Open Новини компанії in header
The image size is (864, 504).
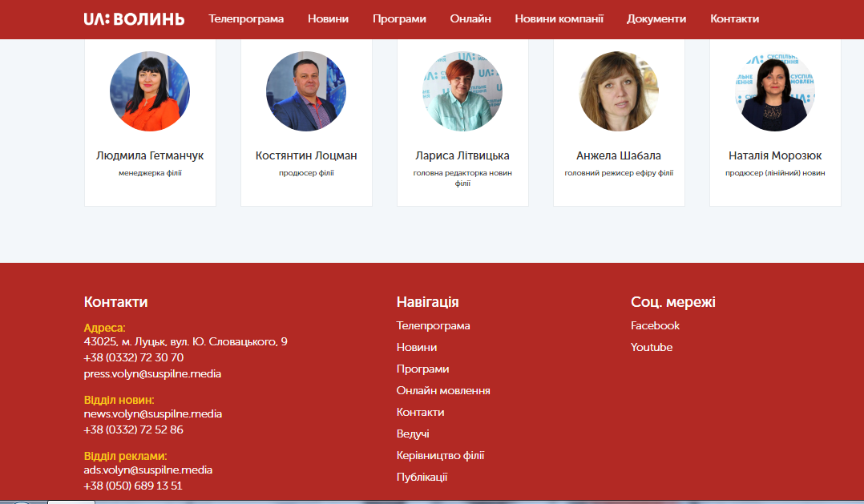(x=559, y=18)
